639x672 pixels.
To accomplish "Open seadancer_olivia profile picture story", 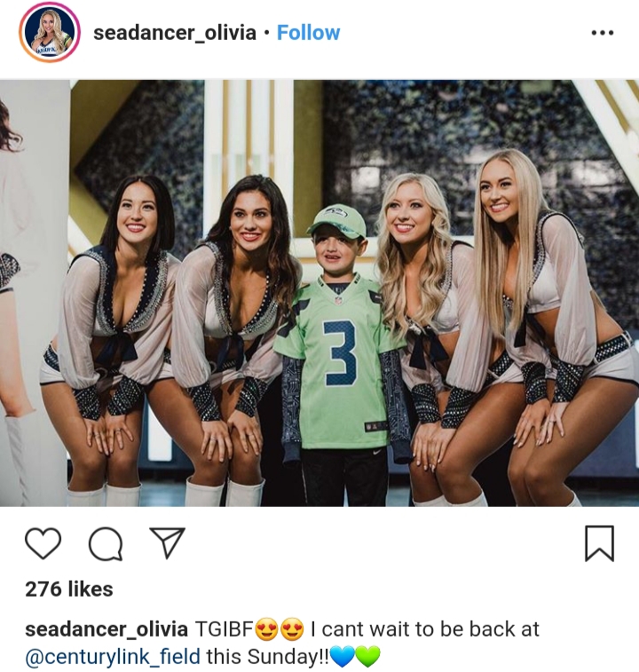I will [x=50, y=33].
